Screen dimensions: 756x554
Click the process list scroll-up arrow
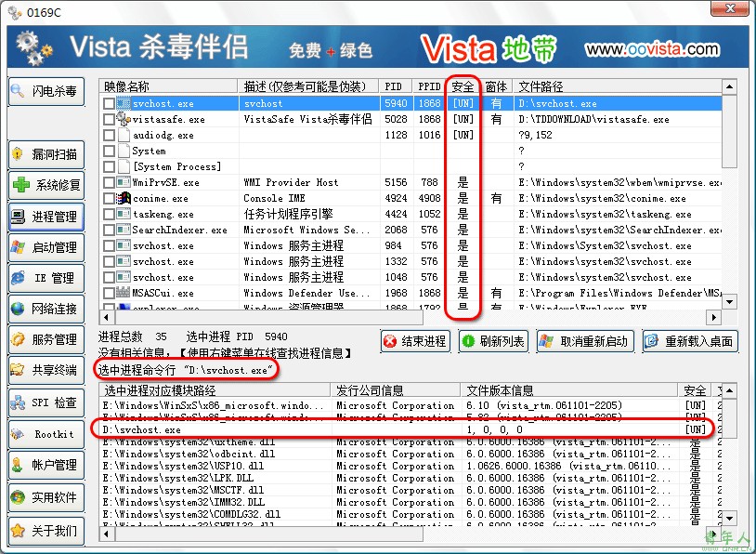[x=729, y=86]
